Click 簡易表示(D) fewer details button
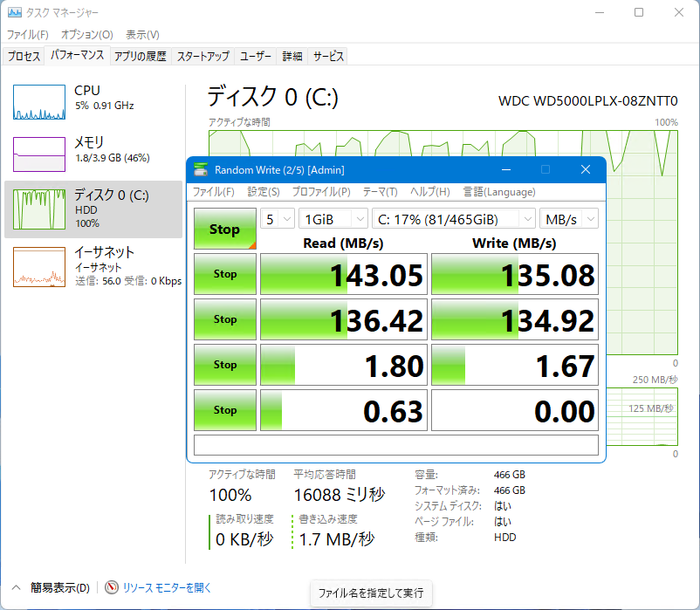 [x=60, y=587]
